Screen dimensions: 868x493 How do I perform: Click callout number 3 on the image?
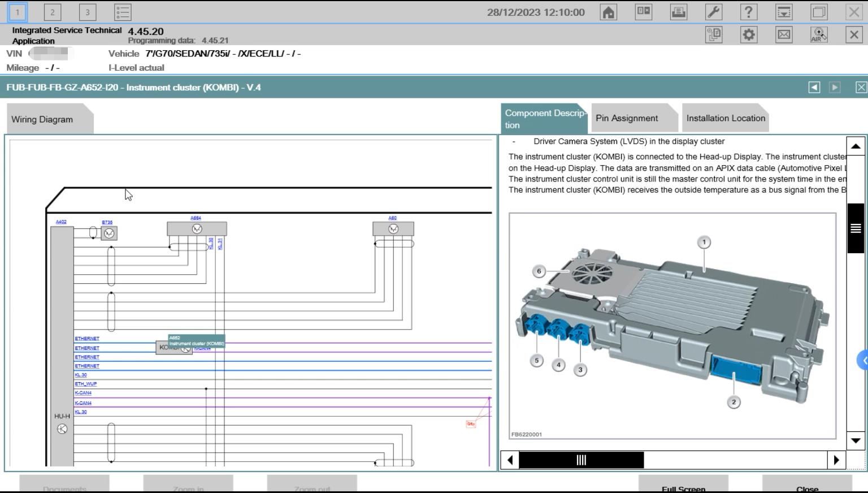(x=580, y=370)
